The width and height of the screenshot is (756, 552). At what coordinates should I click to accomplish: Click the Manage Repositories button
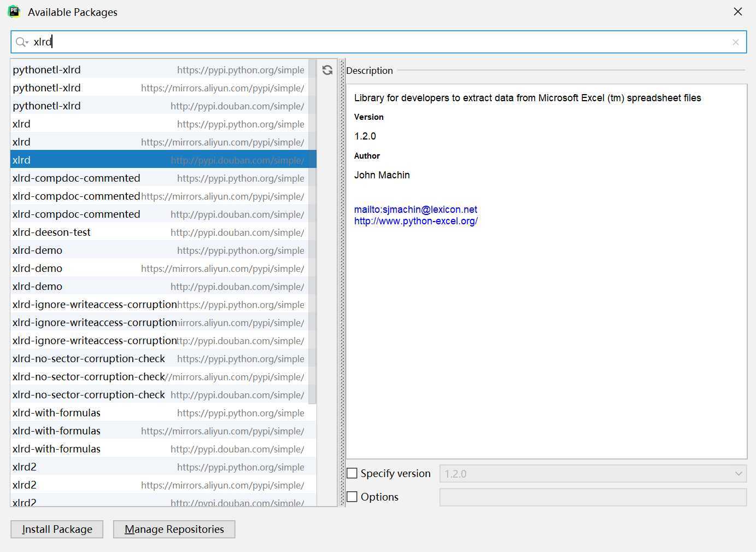point(174,529)
